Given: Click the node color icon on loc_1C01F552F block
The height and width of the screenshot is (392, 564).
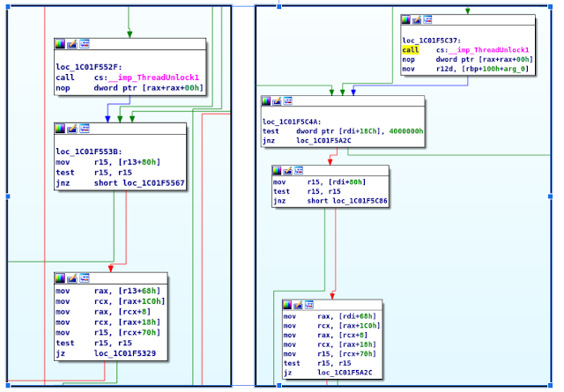Looking at the screenshot, I should pyautogui.click(x=60, y=44).
